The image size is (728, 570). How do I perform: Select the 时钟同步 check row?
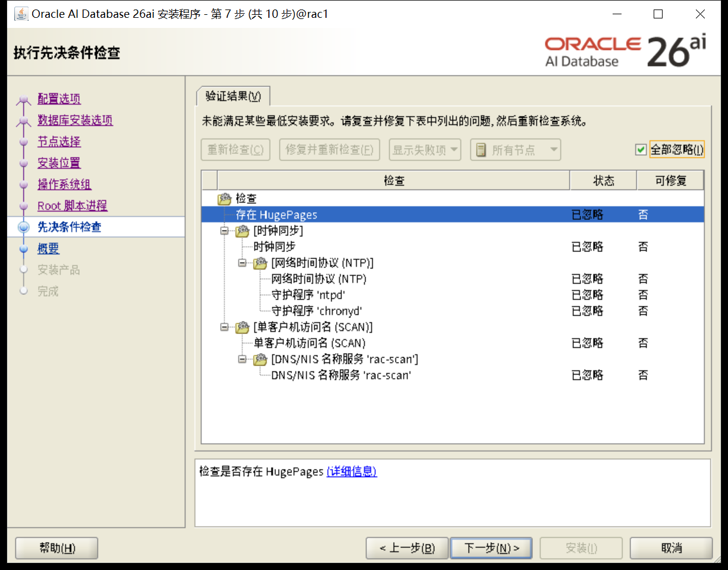click(453, 247)
